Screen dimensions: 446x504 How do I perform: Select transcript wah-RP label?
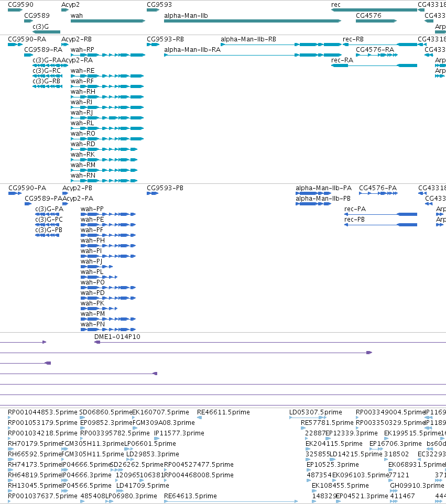coord(82,50)
